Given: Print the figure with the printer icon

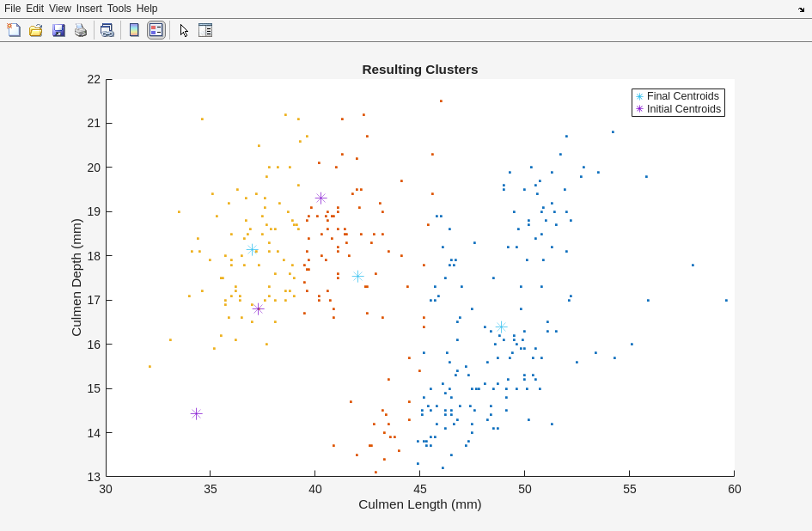Looking at the screenshot, I should pyautogui.click(x=81, y=30).
